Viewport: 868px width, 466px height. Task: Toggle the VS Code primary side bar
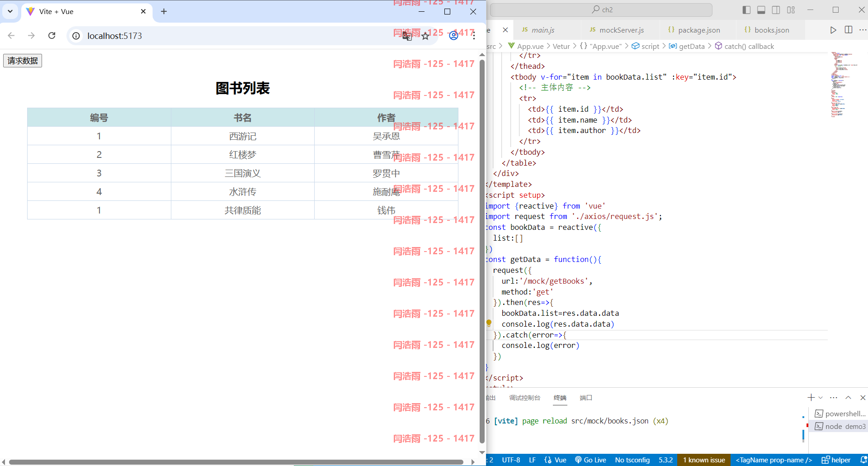click(746, 10)
